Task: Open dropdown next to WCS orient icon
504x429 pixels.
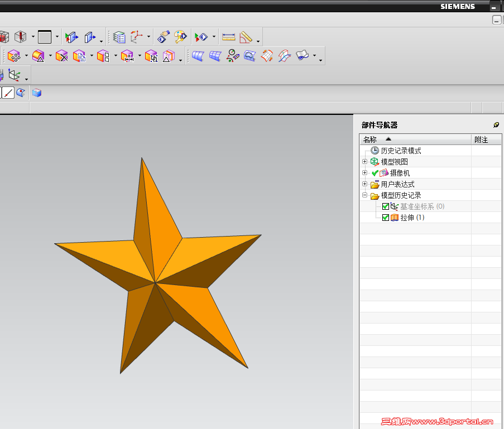Action: coord(148,37)
